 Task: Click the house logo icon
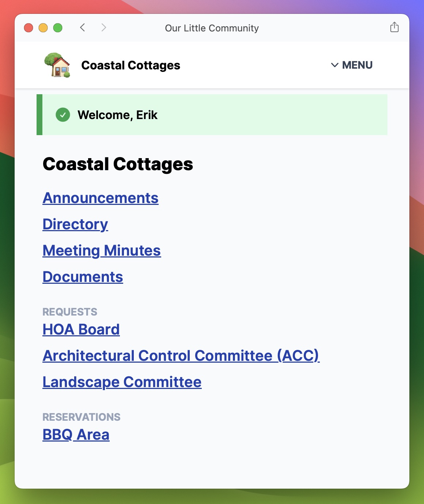pos(57,65)
